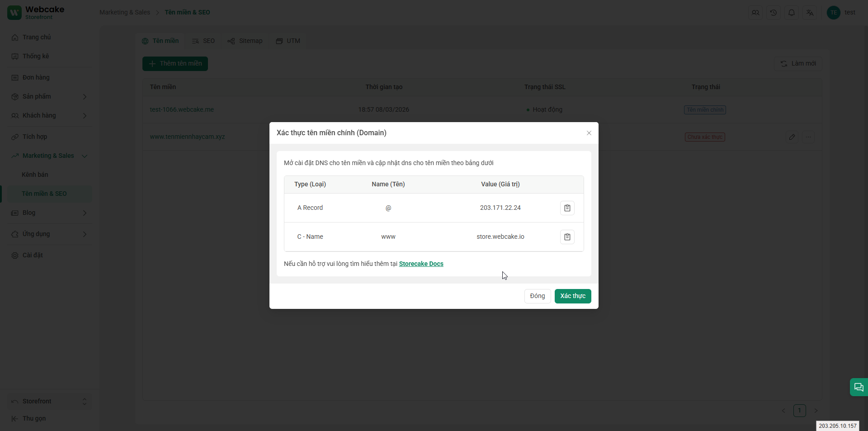Open the notifications bell icon
The height and width of the screenshot is (431, 868).
791,13
